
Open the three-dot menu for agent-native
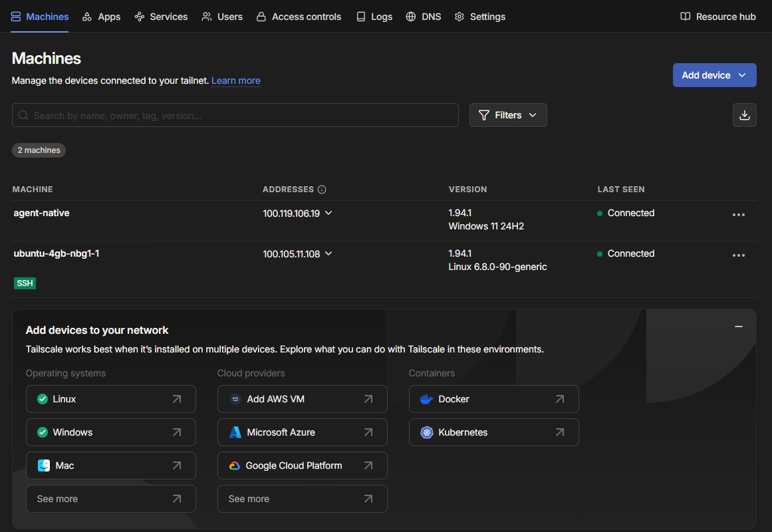[738, 215]
